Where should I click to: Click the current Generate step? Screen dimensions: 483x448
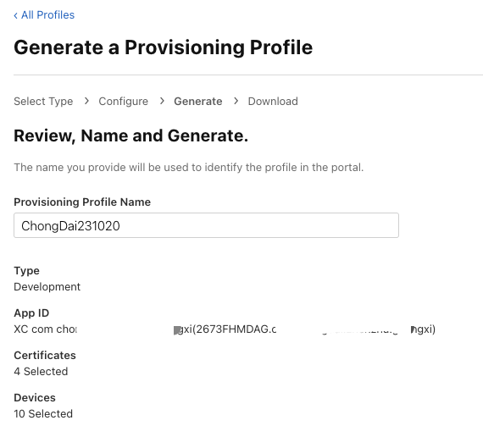coord(198,102)
